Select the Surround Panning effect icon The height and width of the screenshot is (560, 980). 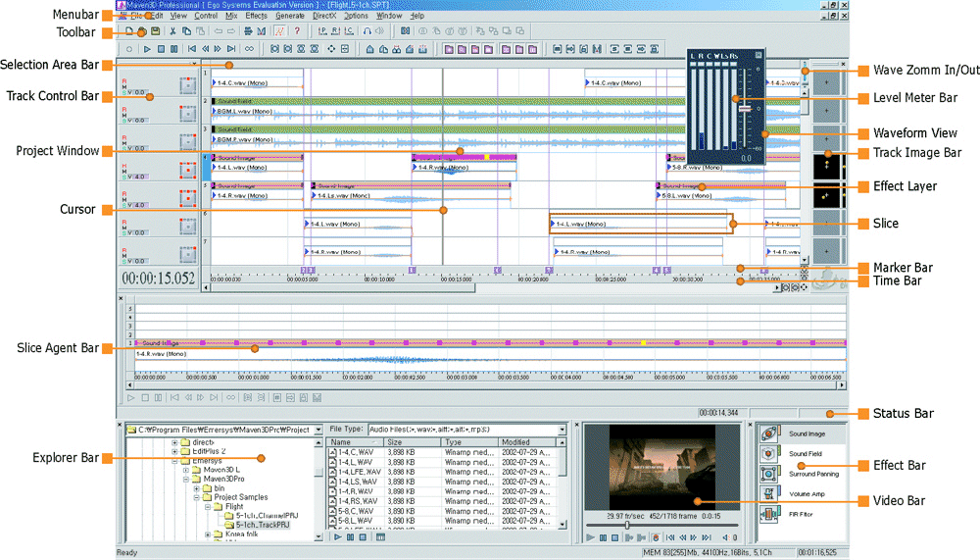(x=768, y=474)
